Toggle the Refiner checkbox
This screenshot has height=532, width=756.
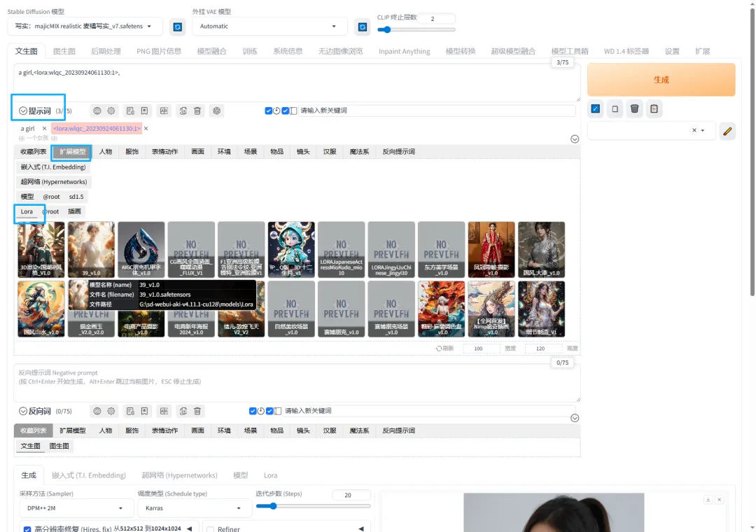pyautogui.click(x=210, y=529)
